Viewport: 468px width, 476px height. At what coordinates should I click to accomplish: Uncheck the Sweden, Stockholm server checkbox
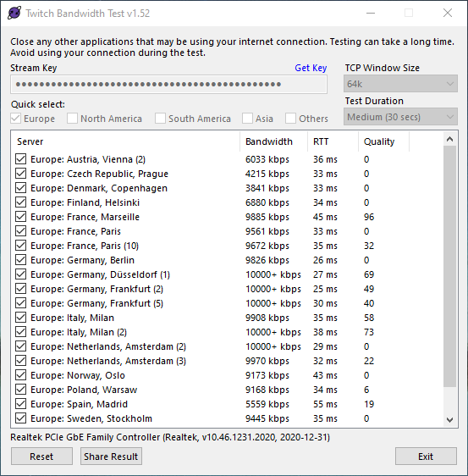(20, 418)
